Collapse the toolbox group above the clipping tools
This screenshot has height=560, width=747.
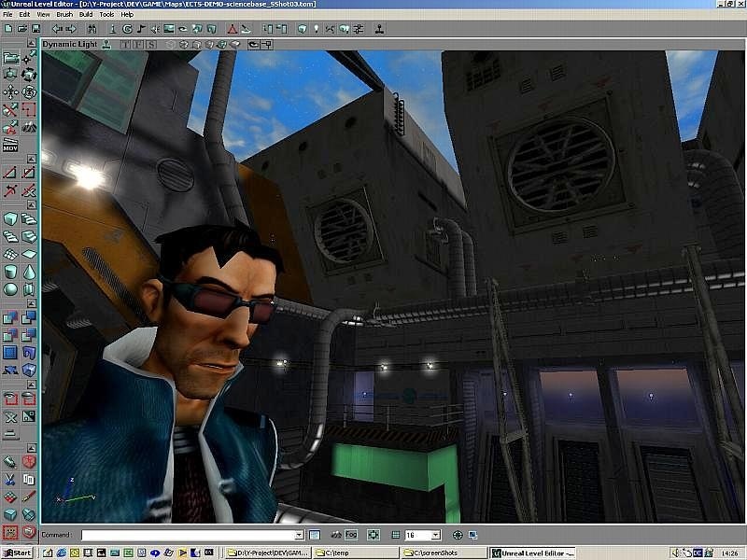32,159
